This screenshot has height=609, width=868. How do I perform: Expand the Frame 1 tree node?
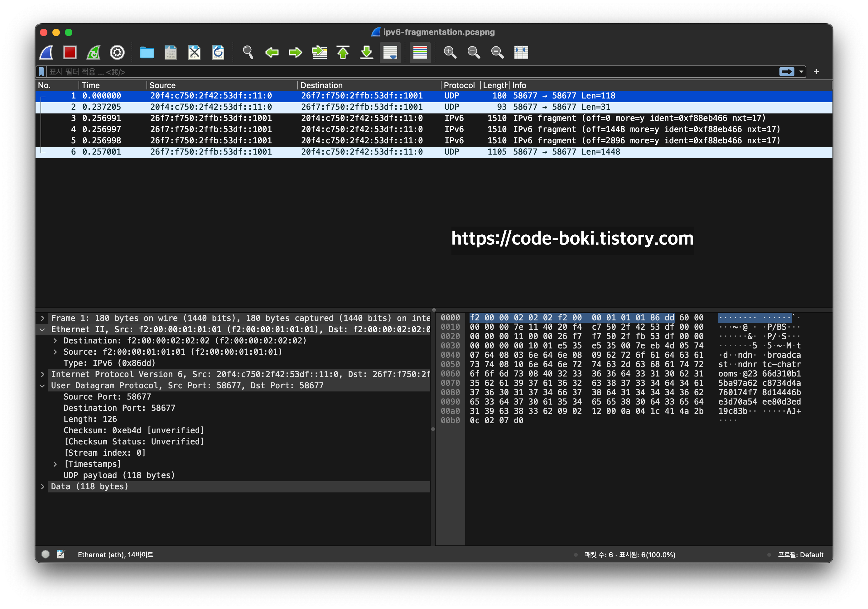click(x=42, y=318)
